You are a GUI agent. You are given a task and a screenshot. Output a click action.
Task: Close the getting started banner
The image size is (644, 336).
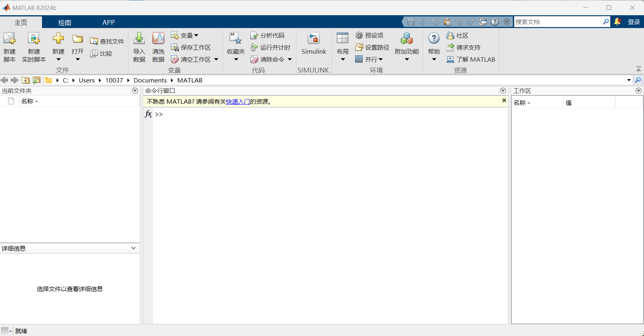(x=504, y=101)
